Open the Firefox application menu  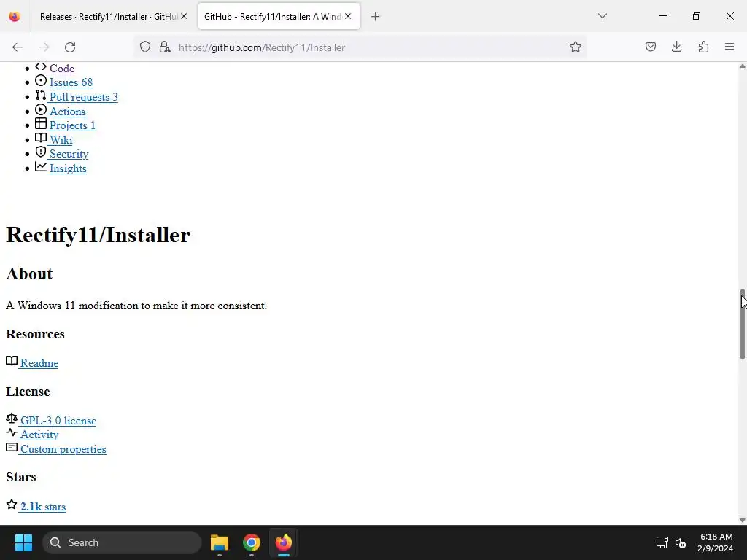(729, 47)
